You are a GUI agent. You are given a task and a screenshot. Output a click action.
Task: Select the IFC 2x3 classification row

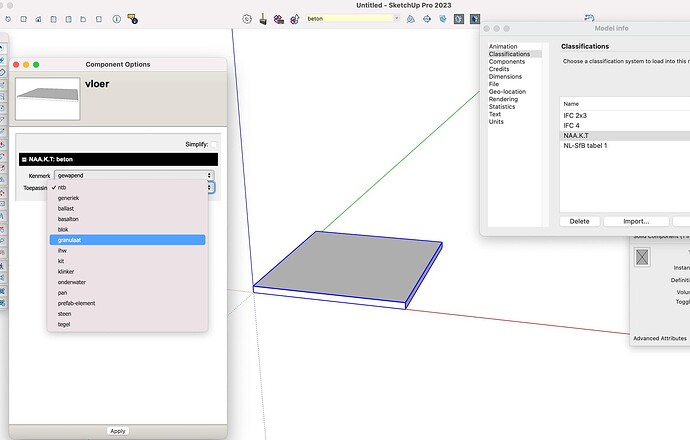pos(625,115)
